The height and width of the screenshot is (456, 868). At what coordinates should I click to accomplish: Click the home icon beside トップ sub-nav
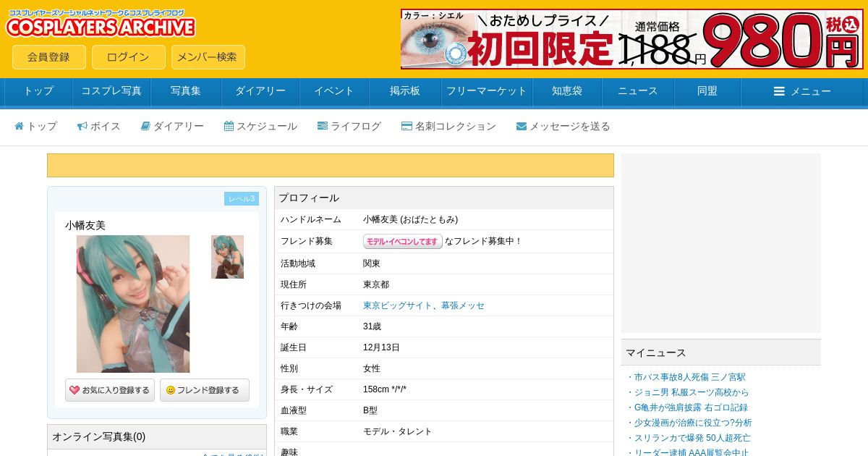click(20, 126)
